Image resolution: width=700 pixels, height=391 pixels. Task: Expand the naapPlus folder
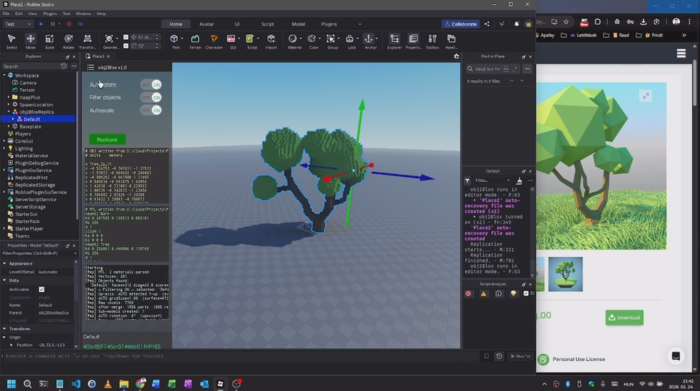point(8,97)
